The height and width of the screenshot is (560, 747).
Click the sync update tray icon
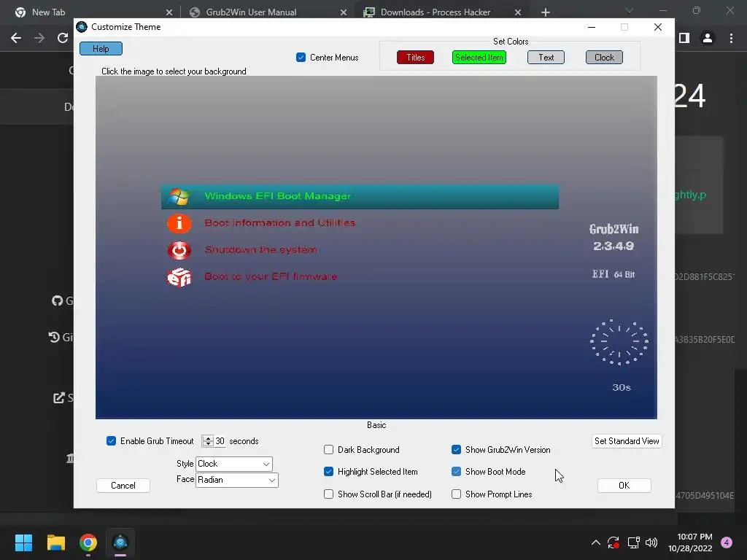[x=613, y=542]
